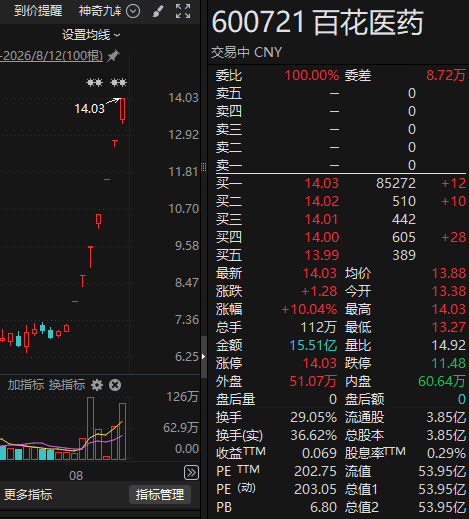Click the 总手 value 112万
The height and width of the screenshot is (519, 469).
point(318,327)
